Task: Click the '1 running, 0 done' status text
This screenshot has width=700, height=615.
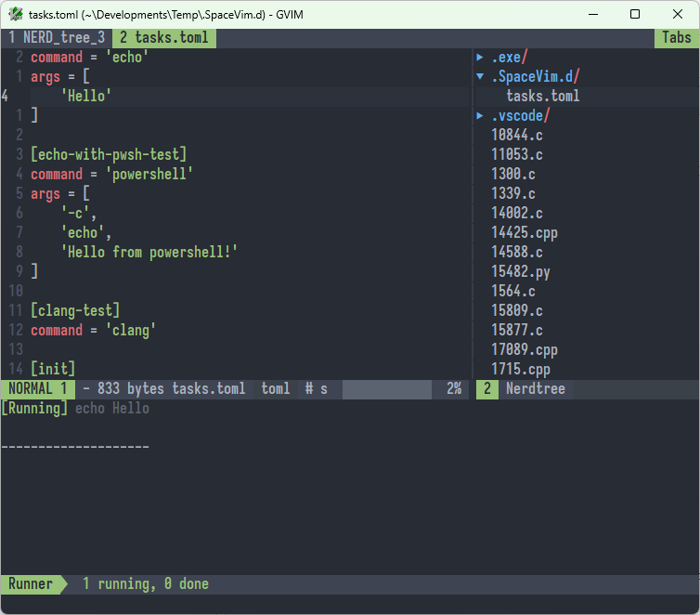Action: coord(146,583)
